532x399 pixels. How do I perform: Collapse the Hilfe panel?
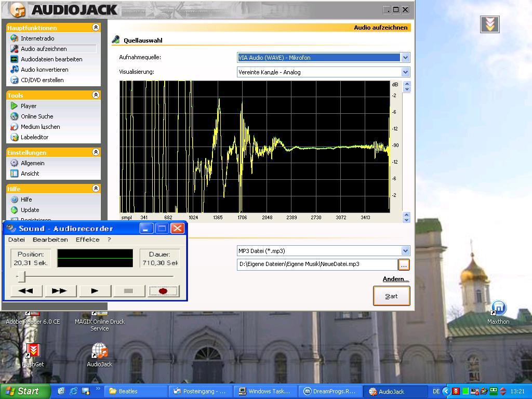click(96, 188)
